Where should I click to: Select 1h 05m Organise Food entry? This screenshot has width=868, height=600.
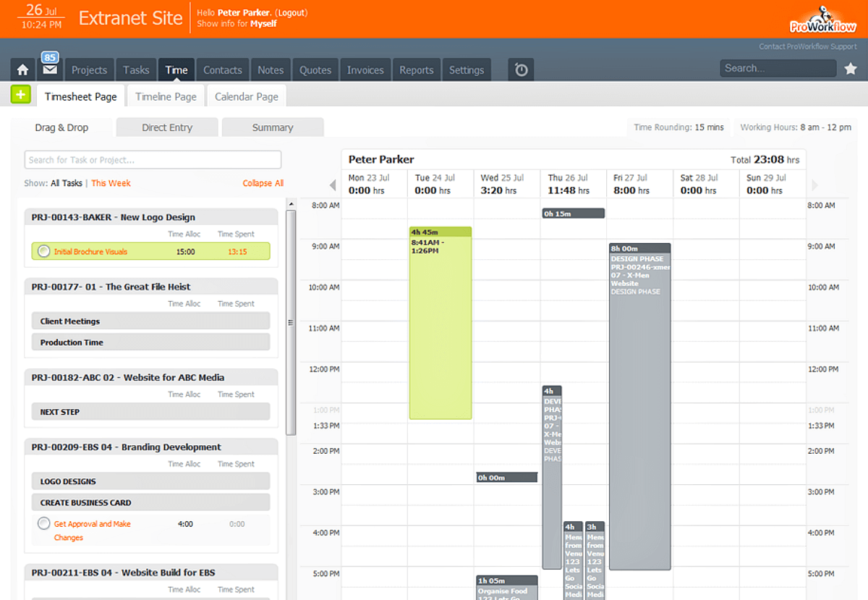507,587
